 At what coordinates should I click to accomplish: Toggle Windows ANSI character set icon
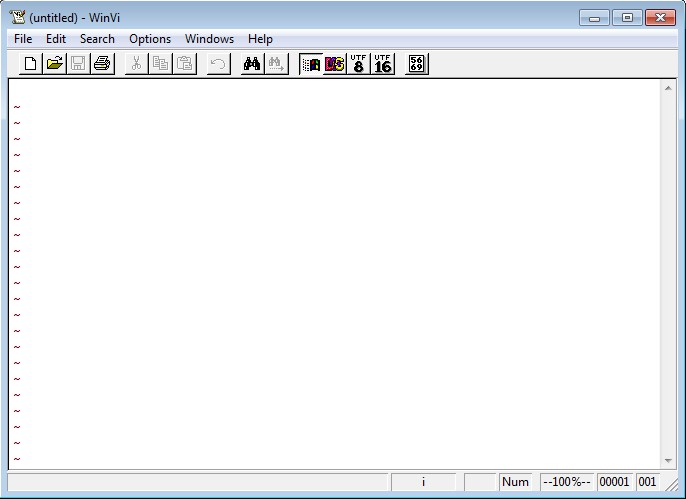[x=311, y=64]
